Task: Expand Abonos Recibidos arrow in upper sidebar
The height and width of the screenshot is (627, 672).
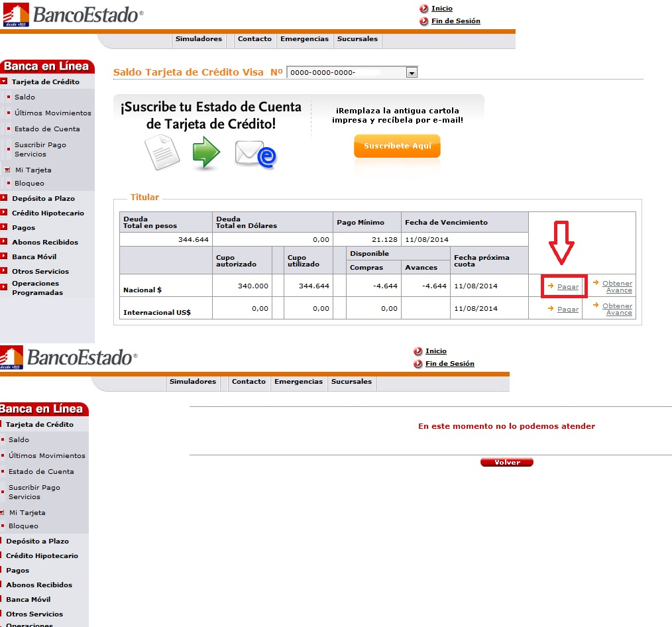Action: pyautogui.click(x=4, y=242)
